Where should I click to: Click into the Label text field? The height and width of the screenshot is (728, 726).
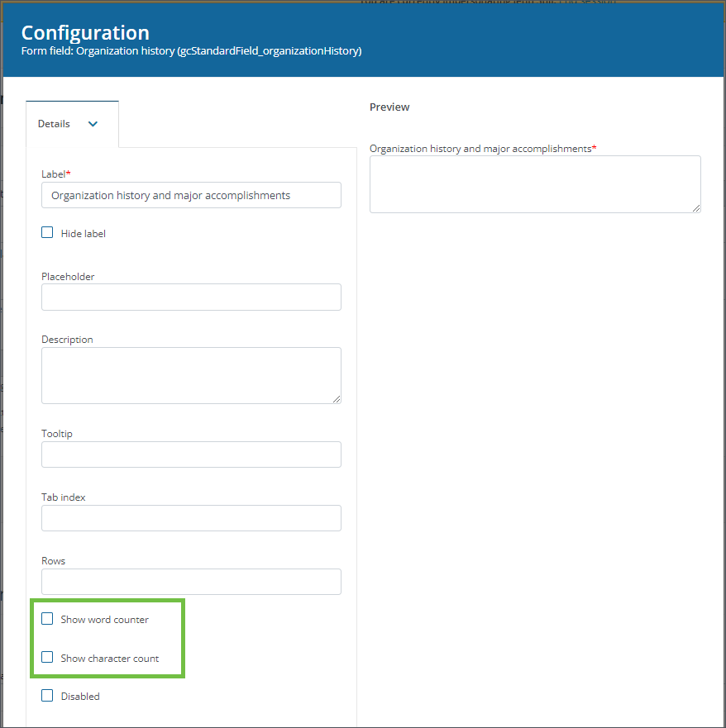pyautogui.click(x=191, y=196)
